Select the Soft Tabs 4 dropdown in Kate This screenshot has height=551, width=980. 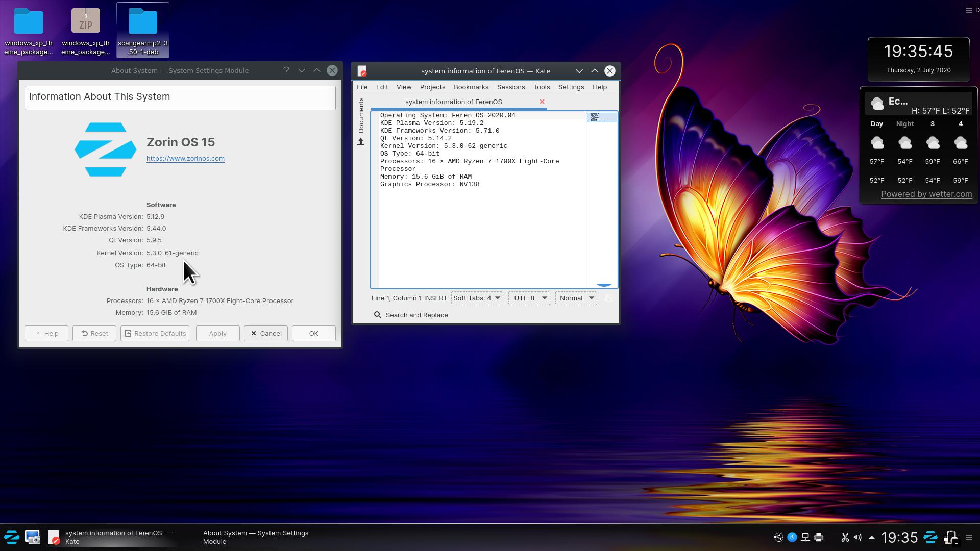tap(476, 298)
